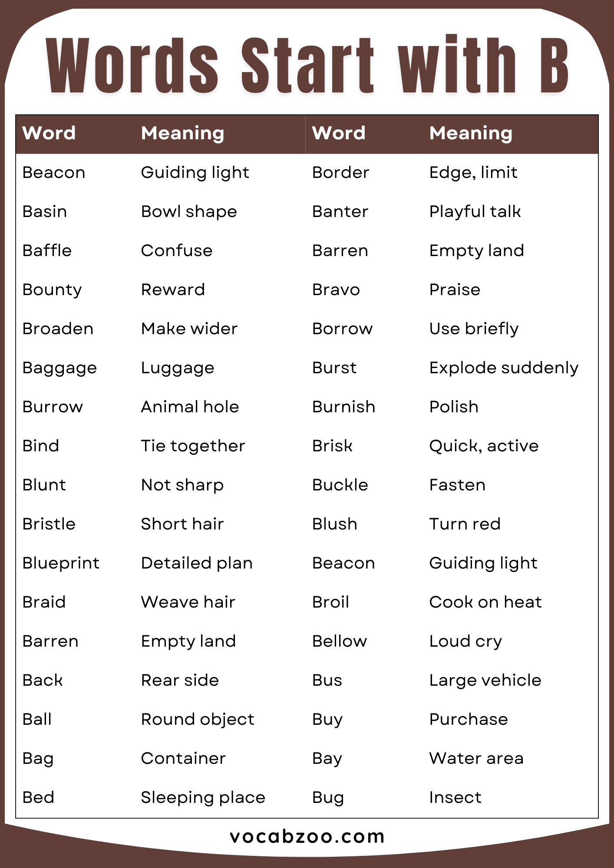Click the vocabzoo.com website link
614x868 pixels.
[x=307, y=837]
